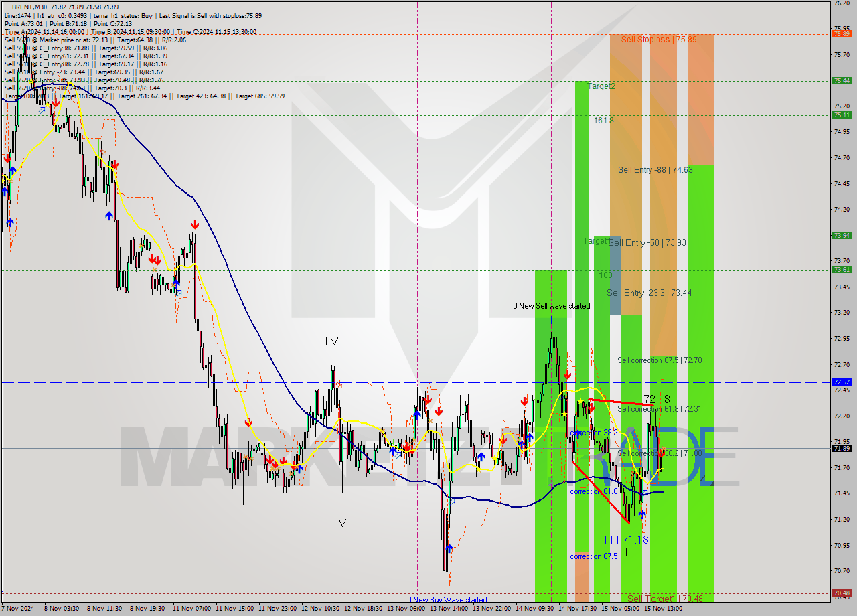Click the '0 New Sell wave started' annotation
The width and height of the screenshot is (857, 616).
(552, 306)
